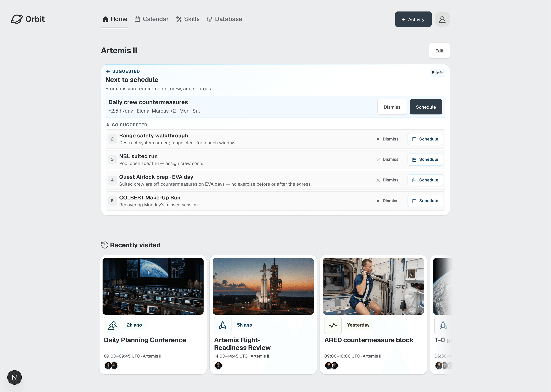Schedule the NBL suited run

[x=425, y=160]
